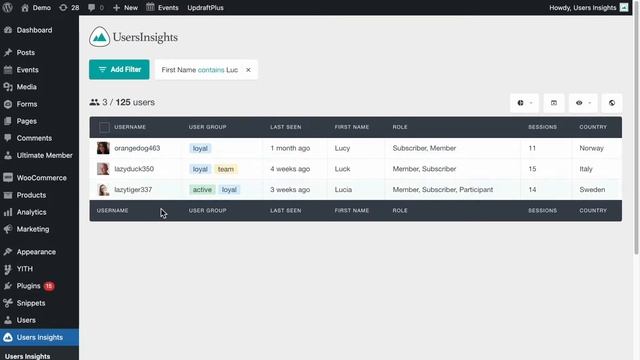The height and width of the screenshot is (360, 640).
Task: Click the Norway country cell
Action: point(591,148)
